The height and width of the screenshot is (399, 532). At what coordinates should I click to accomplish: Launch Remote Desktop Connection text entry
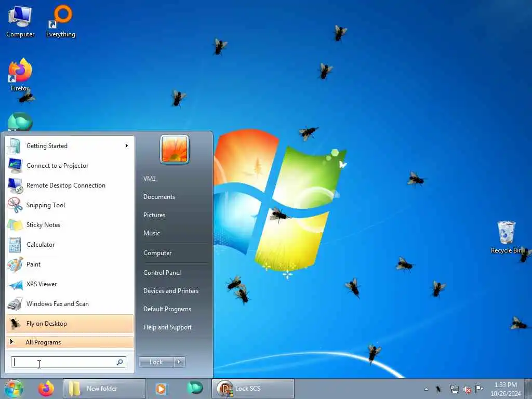66,185
